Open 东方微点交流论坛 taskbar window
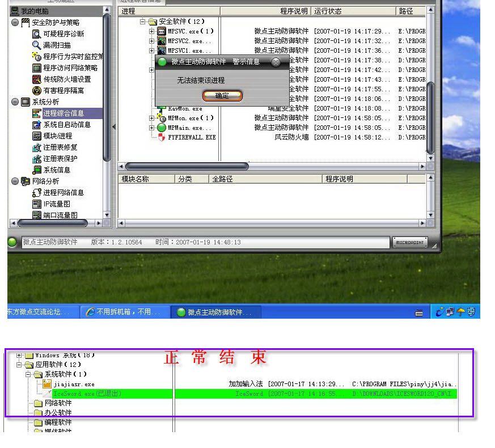Screen dimensions: 495x448 [43, 312]
